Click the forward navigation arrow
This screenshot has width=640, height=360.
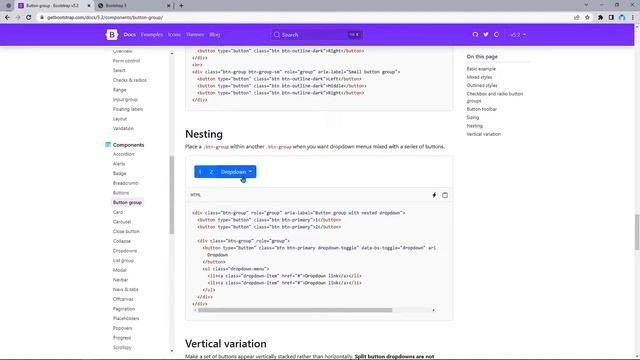click(x=18, y=18)
